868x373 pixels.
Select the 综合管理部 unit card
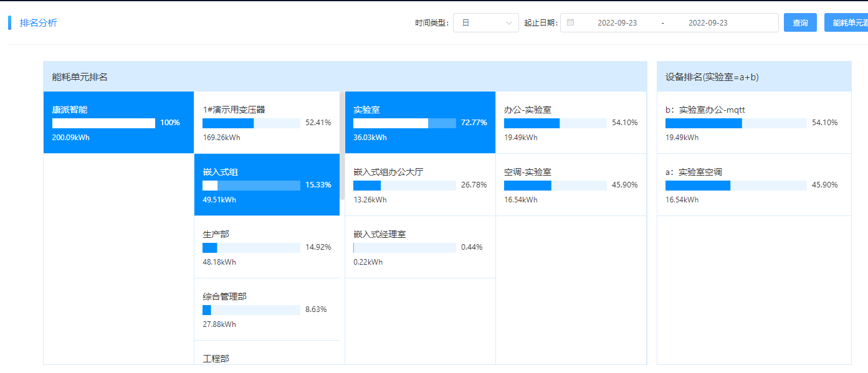267,309
